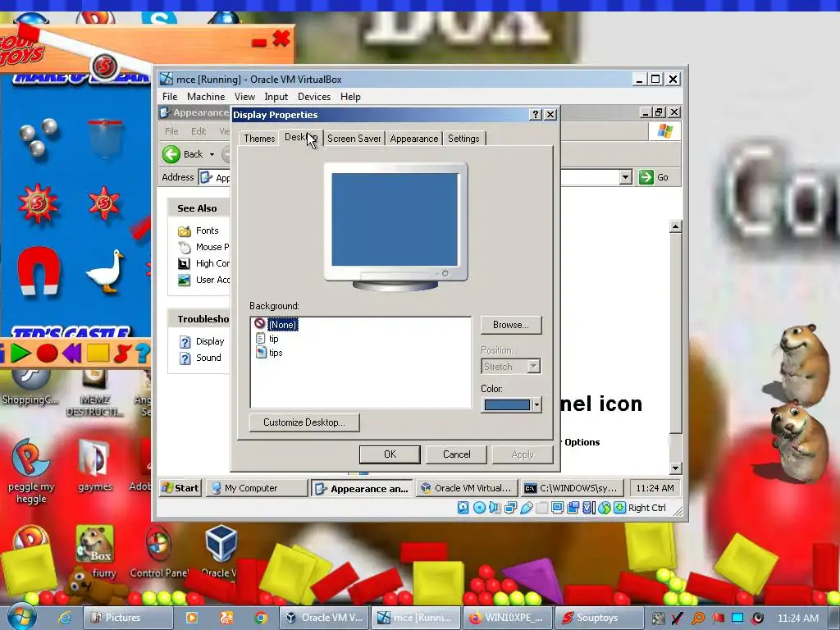Image resolution: width=840 pixels, height=630 pixels.
Task: Open the gaymes folder desktop icon
Action: pyautogui.click(x=95, y=464)
